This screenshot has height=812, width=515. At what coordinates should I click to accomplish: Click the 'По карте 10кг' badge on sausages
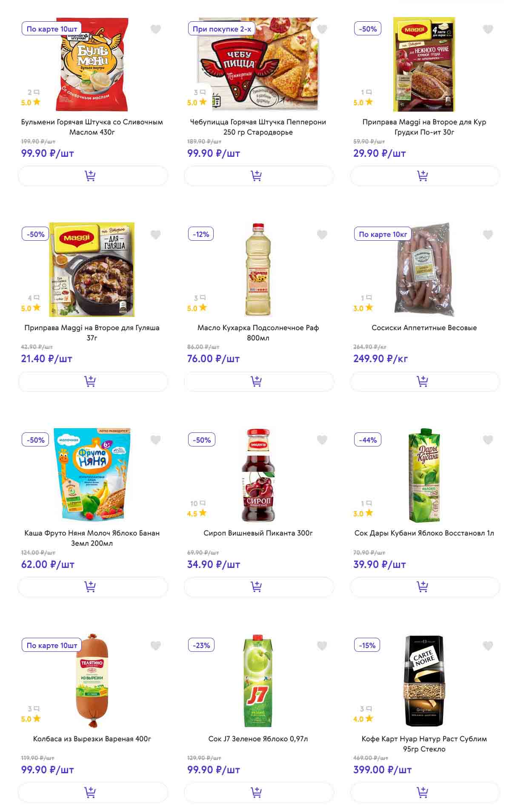click(x=383, y=234)
